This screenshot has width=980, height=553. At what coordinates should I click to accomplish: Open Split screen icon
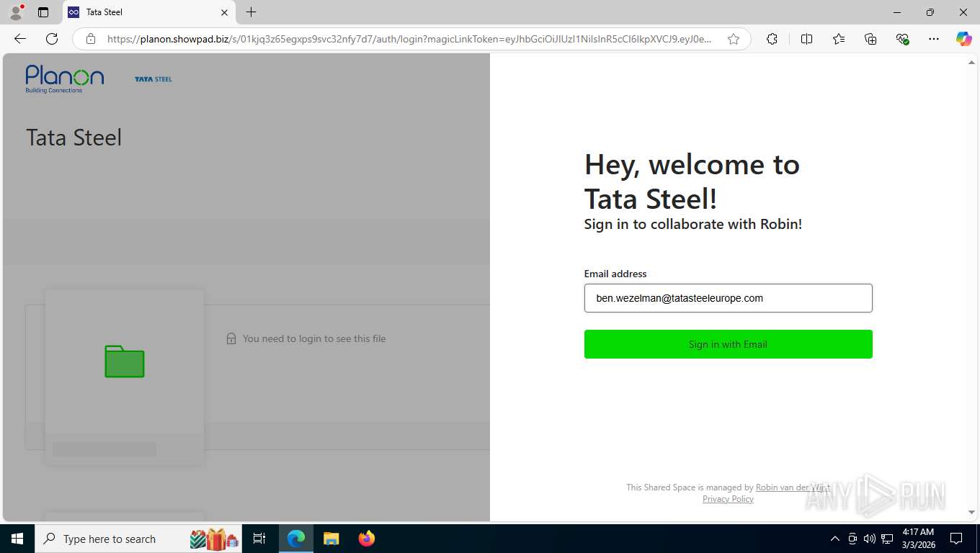point(806,39)
